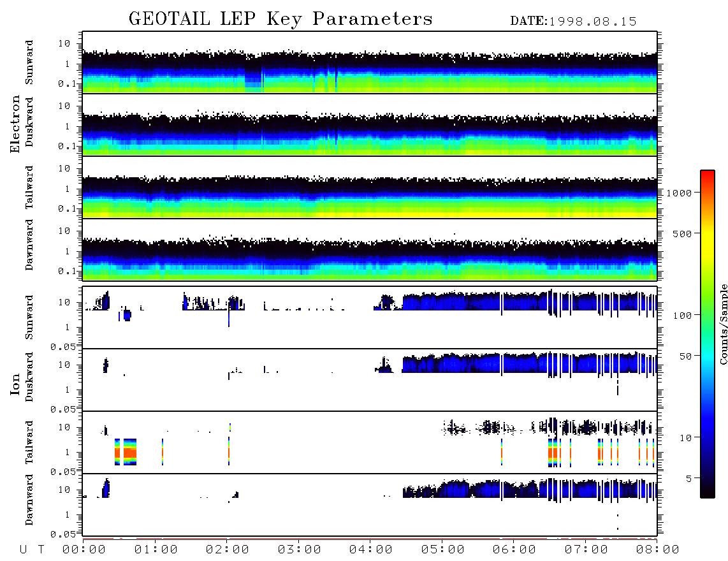Click the Electron "Dawnward" panel label
The height and width of the screenshot is (561, 728).
29,245
